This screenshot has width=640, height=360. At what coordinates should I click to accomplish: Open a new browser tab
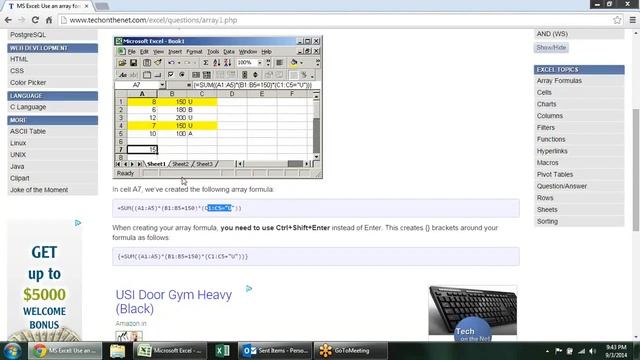pos(102,6)
